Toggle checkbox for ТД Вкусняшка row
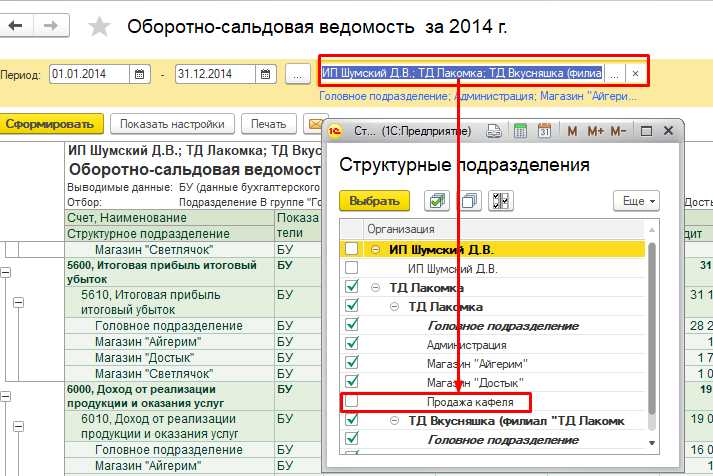The width and height of the screenshot is (713, 476). (x=351, y=420)
